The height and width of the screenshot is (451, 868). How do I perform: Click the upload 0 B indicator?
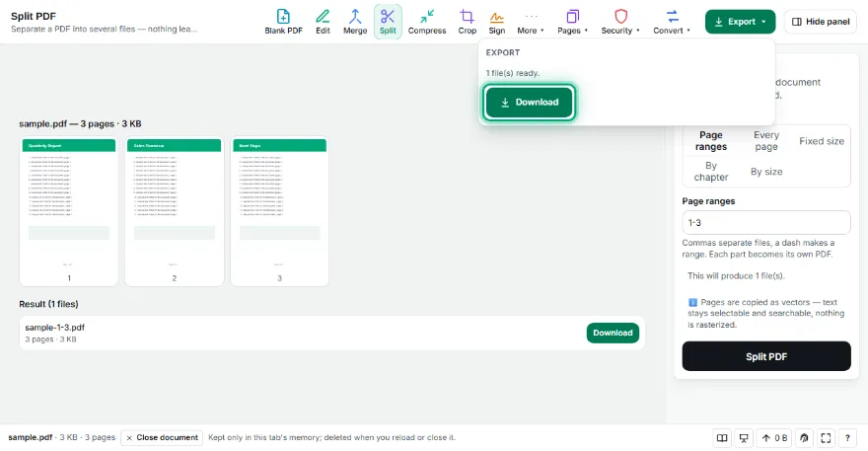774,438
